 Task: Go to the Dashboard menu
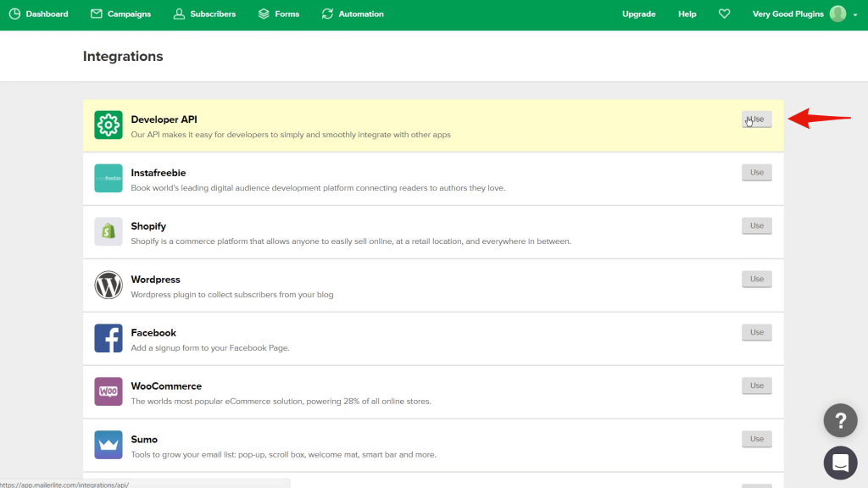(47, 14)
